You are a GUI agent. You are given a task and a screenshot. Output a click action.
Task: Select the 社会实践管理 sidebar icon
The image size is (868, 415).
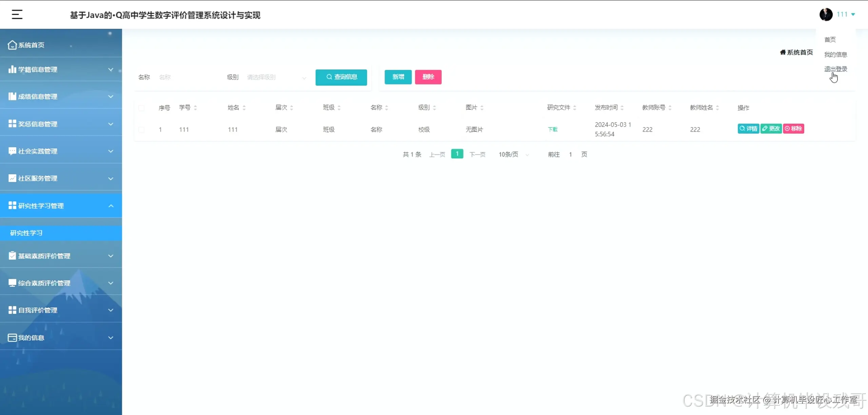(x=12, y=151)
